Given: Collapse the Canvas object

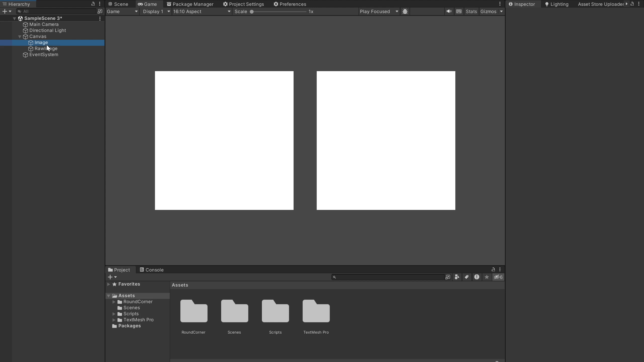Looking at the screenshot, I should (20, 37).
